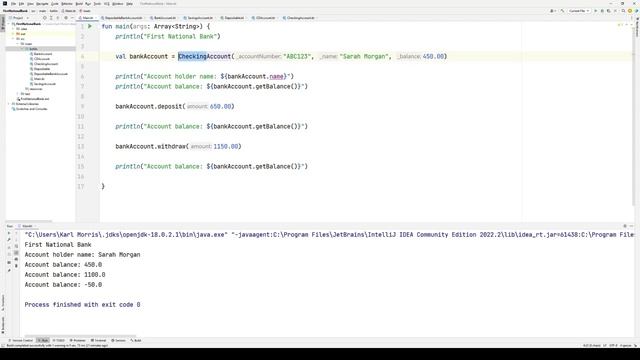The width and height of the screenshot is (640, 360).
Task: Expand the out folder arrow
Action: pyautogui.click(x=13, y=34)
